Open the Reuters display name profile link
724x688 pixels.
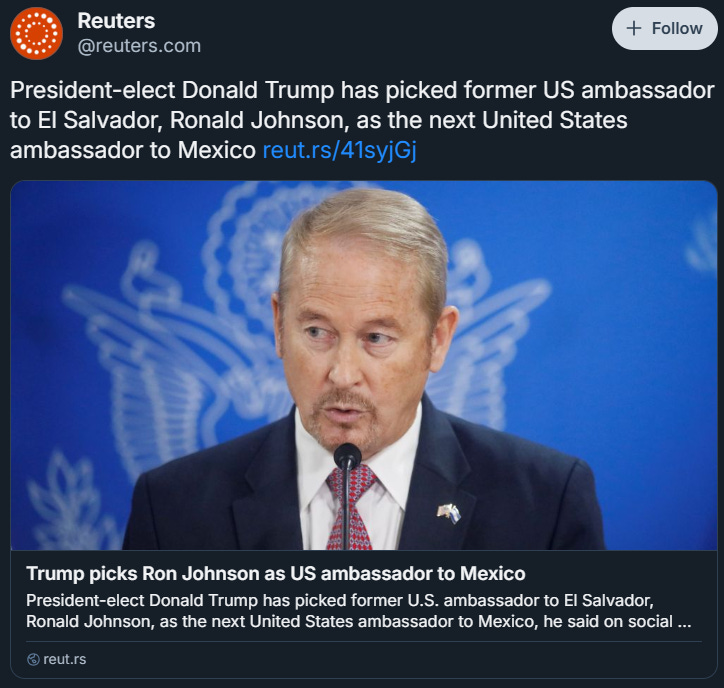tap(116, 21)
